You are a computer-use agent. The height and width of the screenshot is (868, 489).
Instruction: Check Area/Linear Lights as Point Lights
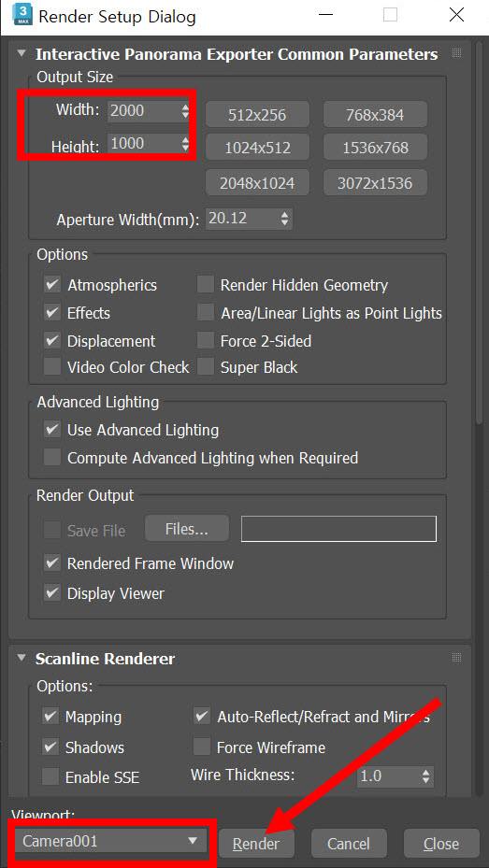206,313
